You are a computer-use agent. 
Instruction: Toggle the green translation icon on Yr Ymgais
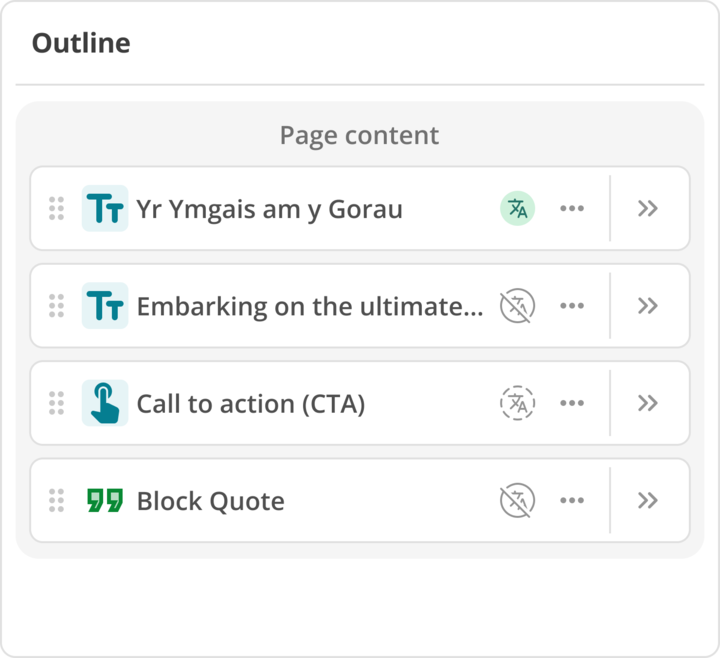[517, 208]
